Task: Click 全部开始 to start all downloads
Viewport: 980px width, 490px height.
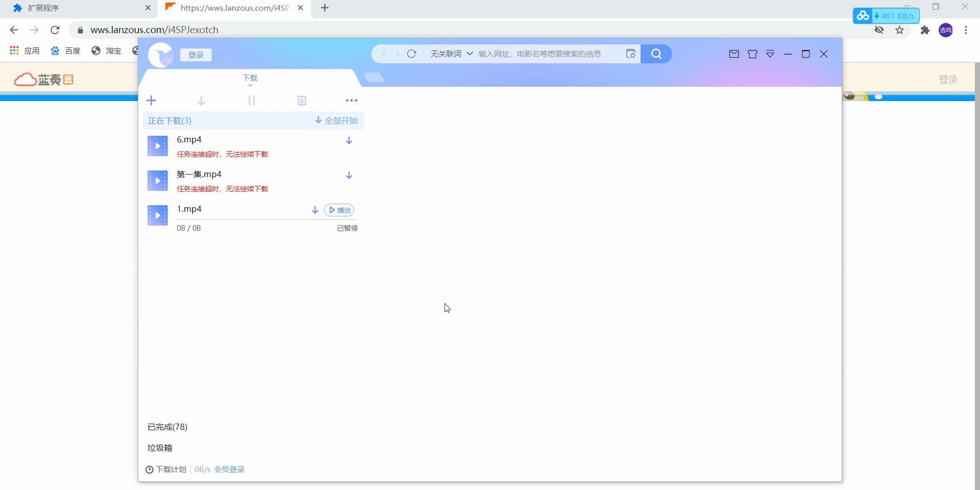Action: click(x=336, y=120)
